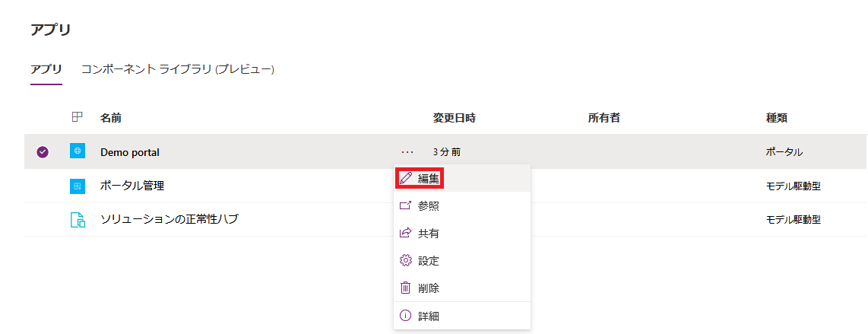Click the 詳細 info circle icon

[406, 316]
